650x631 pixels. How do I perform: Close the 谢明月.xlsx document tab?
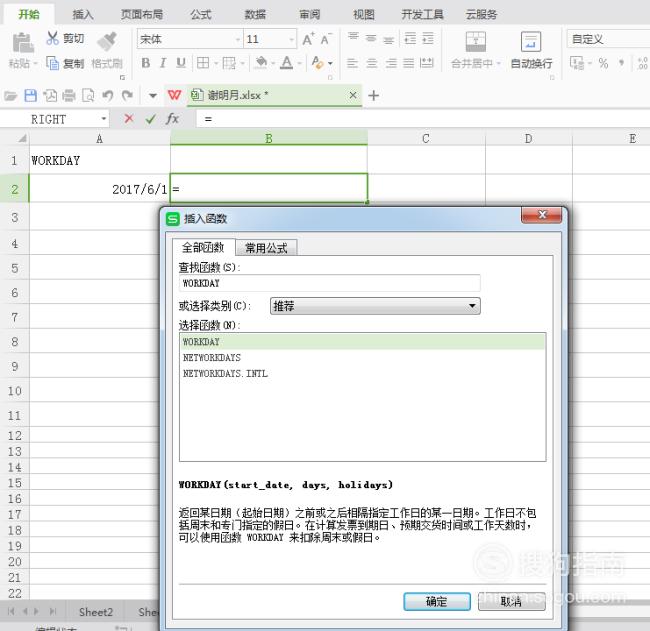click(x=352, y=95)
